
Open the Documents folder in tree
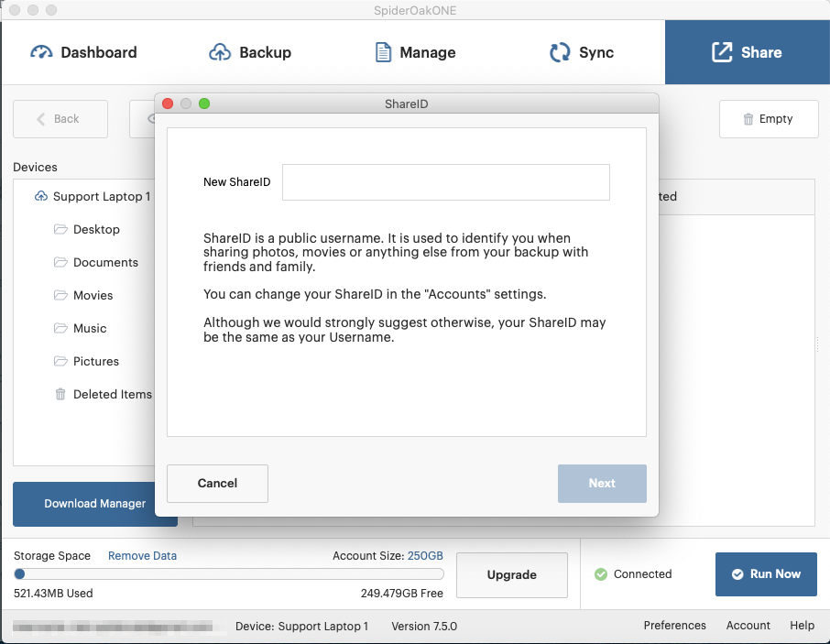click(105, 262)
